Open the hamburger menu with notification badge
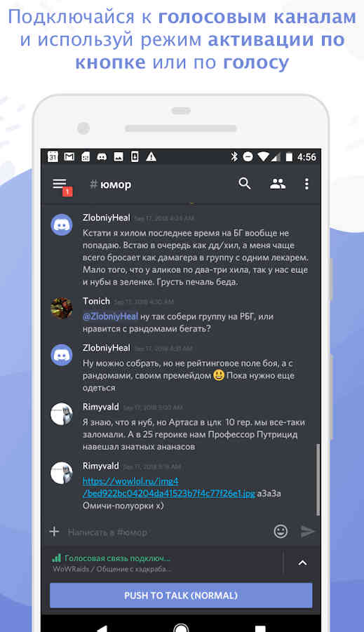The width and height of the screenshot is (364, 632). 61,186
